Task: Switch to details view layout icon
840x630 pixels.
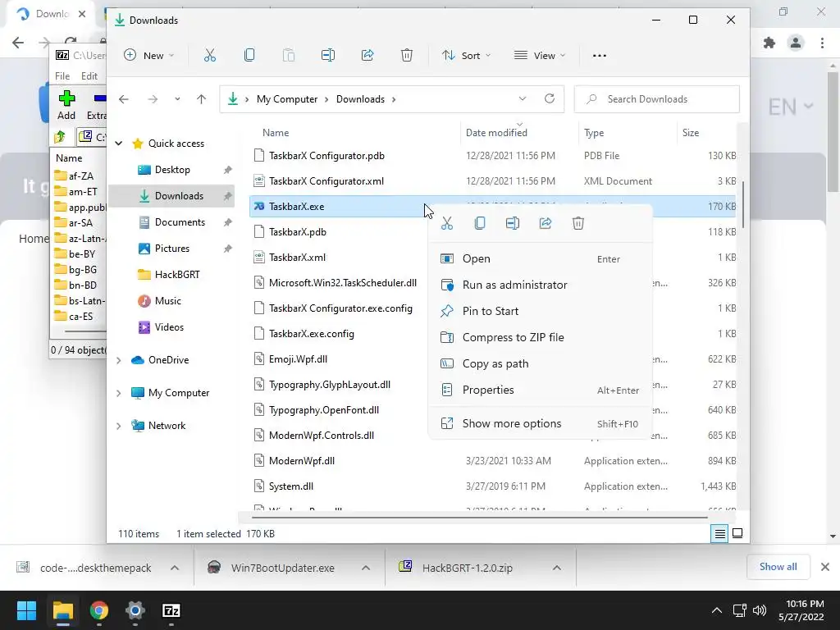Action: pos(719,533)
